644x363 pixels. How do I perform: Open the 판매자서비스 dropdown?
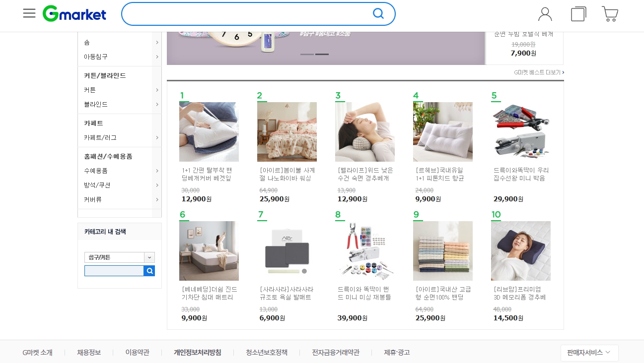pos(589,353)
